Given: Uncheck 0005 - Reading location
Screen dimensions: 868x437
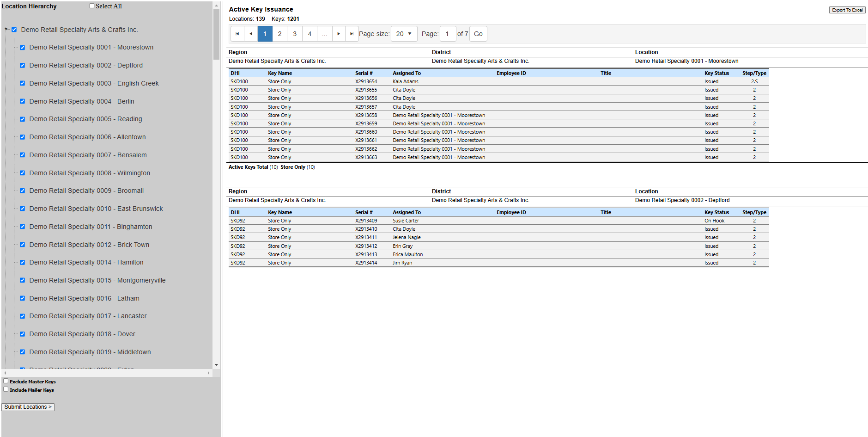Looking at the screenshot, I should [x=22, y=119].
